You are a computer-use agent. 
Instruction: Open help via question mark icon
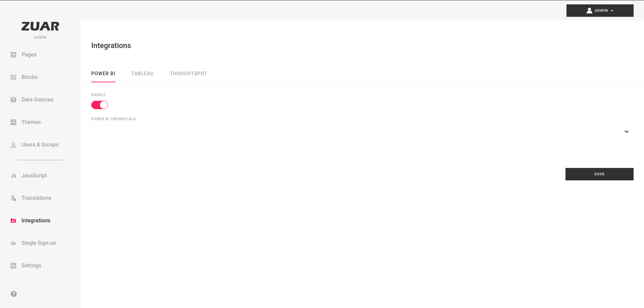[14, 294]
